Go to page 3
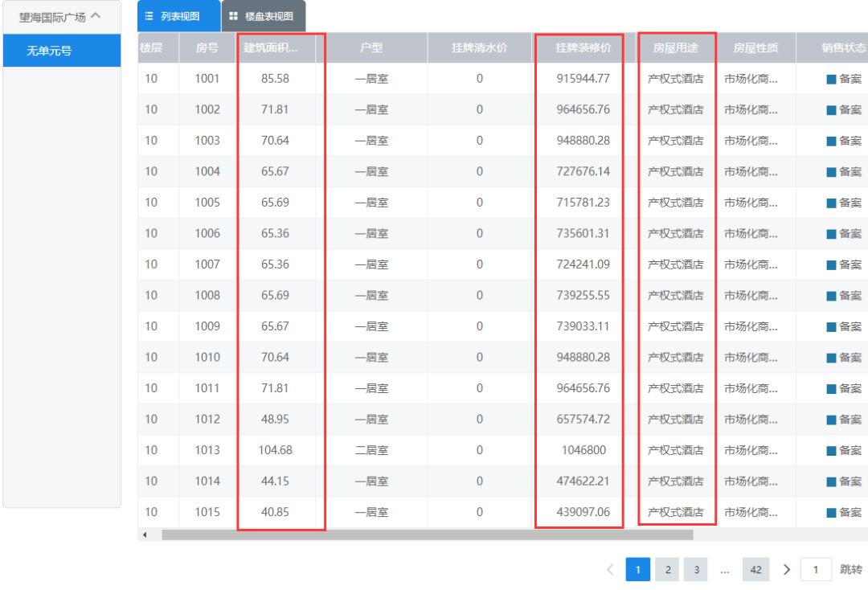Screen dimensions: 868x590 [696, 570]
